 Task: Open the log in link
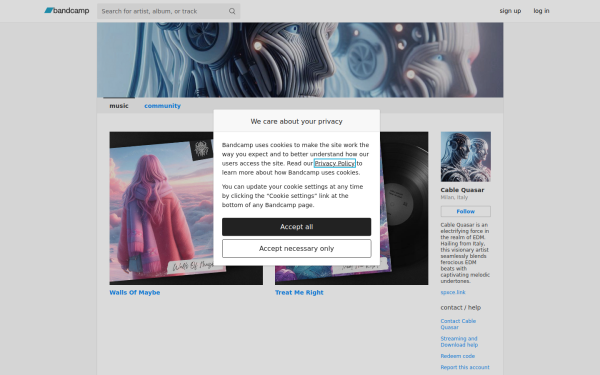point(541,11)
